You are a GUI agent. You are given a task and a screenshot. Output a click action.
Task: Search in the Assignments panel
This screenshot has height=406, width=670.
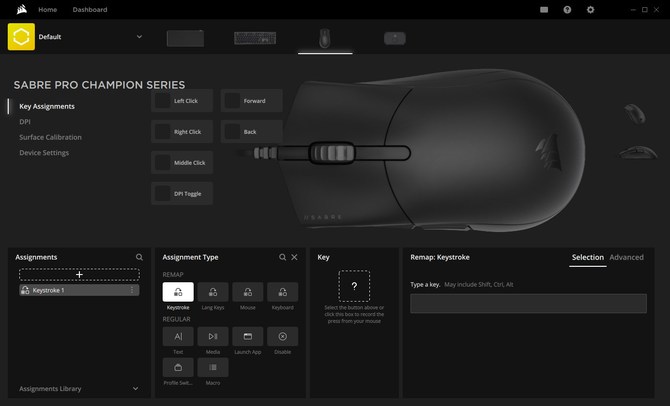point(139,257)
